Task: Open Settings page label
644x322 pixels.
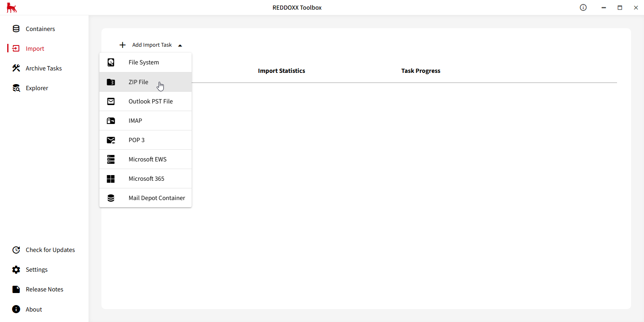Action: click(37, 270)
